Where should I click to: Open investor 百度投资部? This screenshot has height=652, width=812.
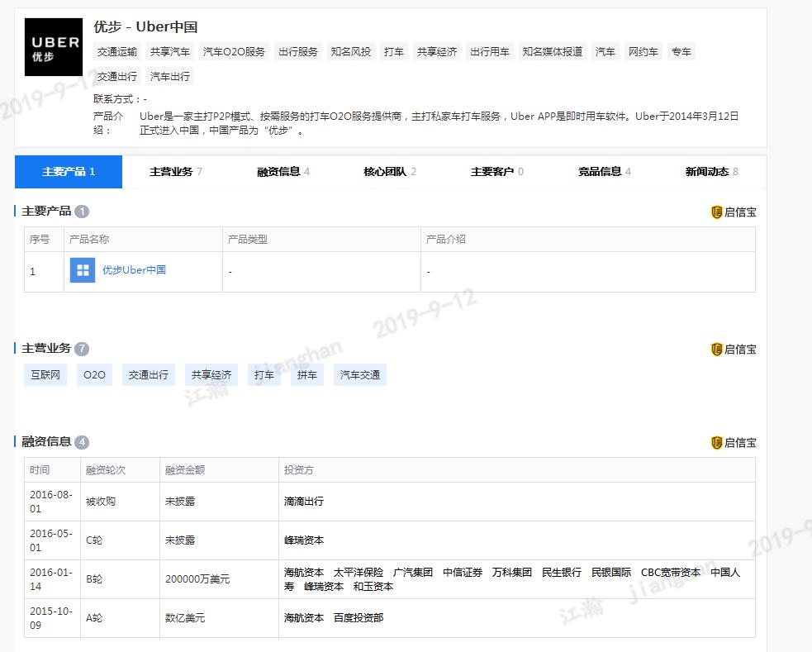359,618
